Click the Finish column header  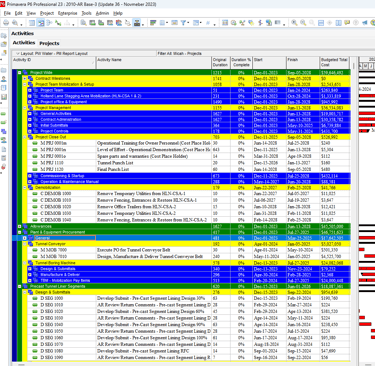point(303,63)
